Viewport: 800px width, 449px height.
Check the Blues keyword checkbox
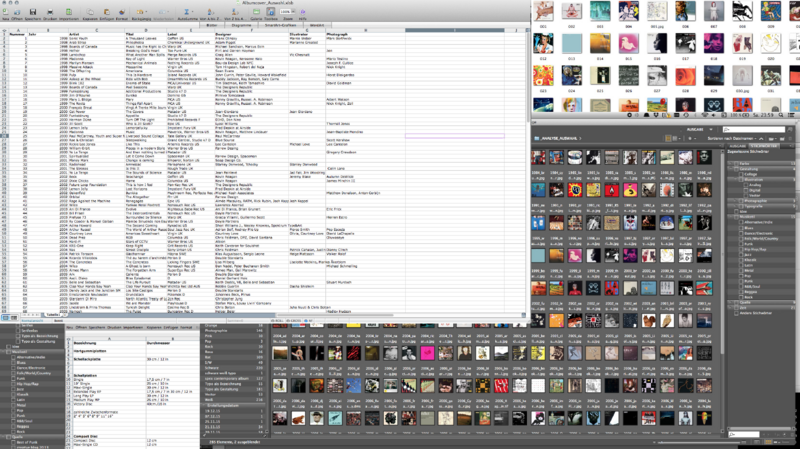coord(741,227)
